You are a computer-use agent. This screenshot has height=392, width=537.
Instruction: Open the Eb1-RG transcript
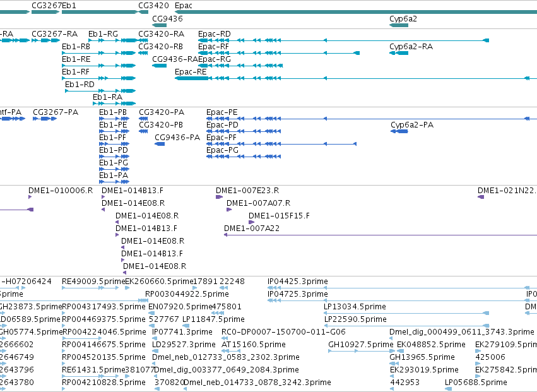[113, 40]
